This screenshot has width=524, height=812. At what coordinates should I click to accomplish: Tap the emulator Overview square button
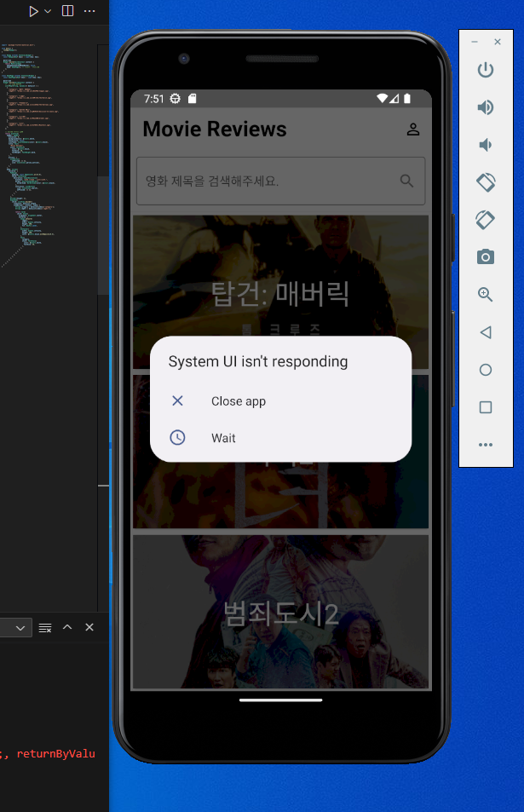point(485,407)
